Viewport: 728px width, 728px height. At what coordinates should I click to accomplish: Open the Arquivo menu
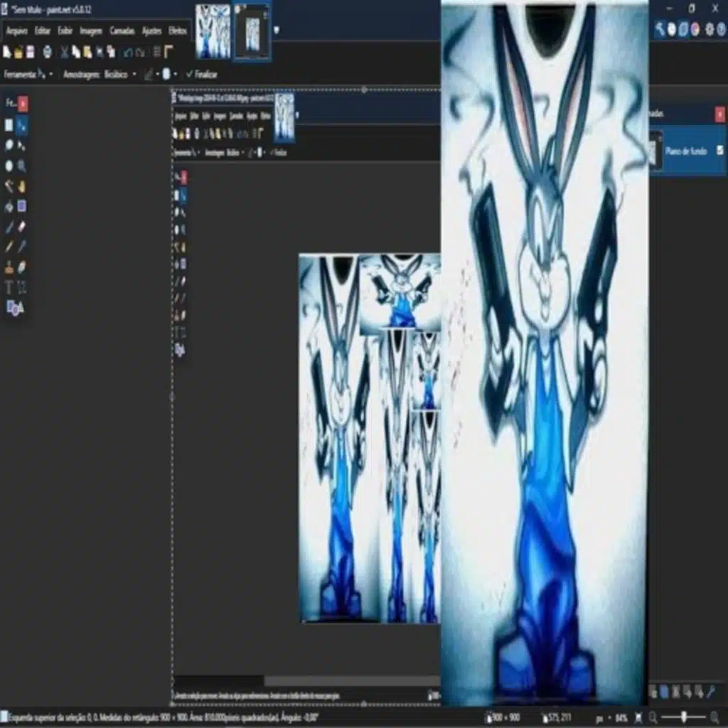point(16,31)
